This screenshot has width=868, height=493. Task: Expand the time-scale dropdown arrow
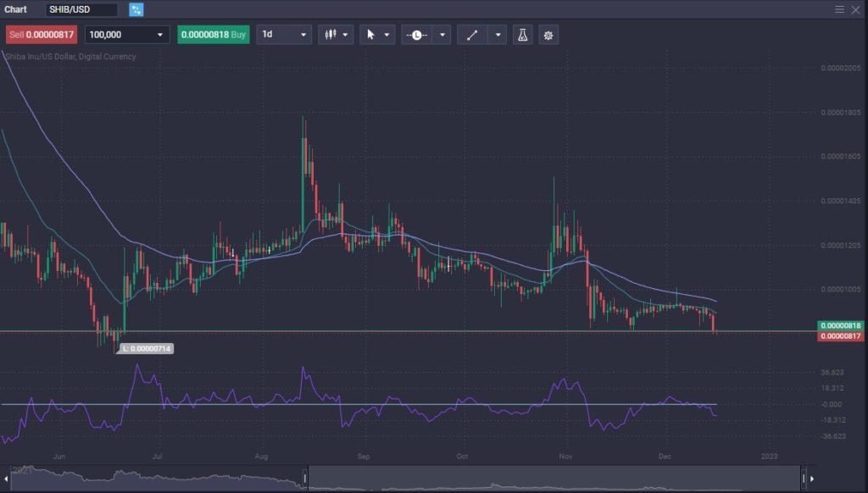[442, 35]
